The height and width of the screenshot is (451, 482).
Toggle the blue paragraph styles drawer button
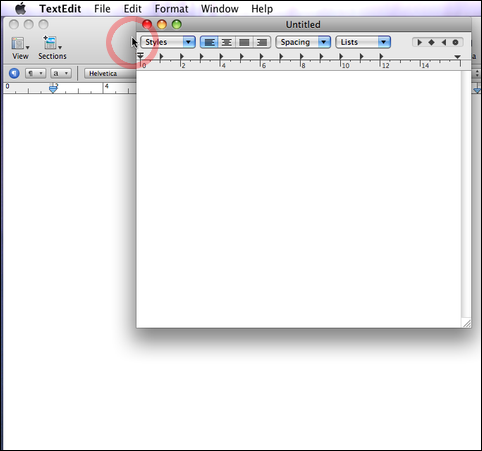click(14, 73)
